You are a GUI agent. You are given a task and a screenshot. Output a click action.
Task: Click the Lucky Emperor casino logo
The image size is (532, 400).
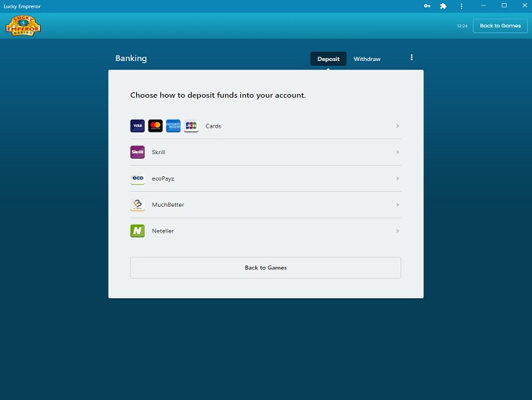pos(23,26)
